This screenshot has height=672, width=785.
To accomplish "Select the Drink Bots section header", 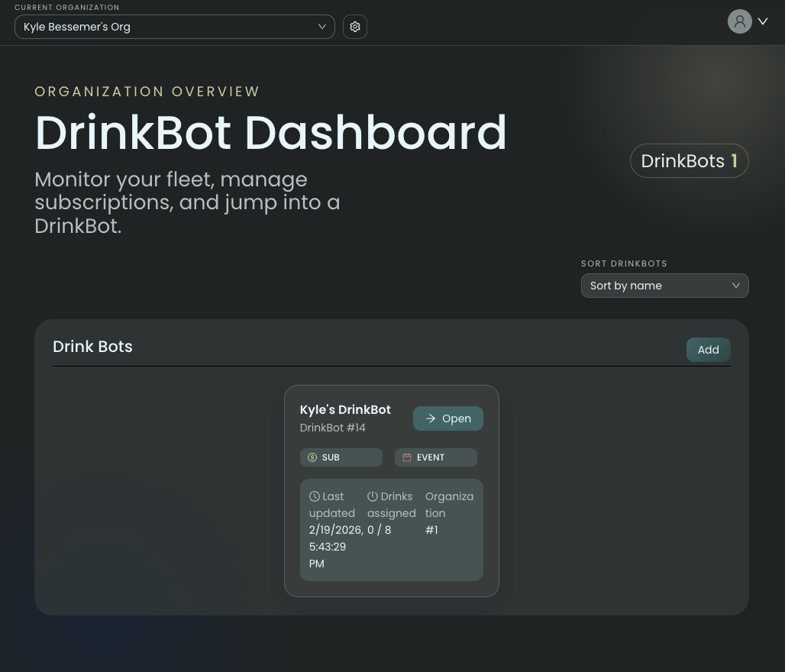I will coord(92,346).
